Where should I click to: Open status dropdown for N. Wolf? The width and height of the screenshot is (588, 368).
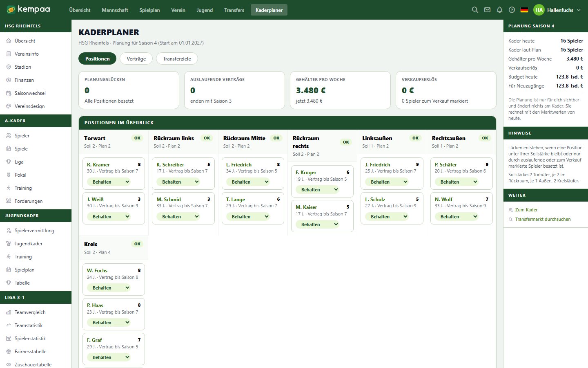point(457,217)
